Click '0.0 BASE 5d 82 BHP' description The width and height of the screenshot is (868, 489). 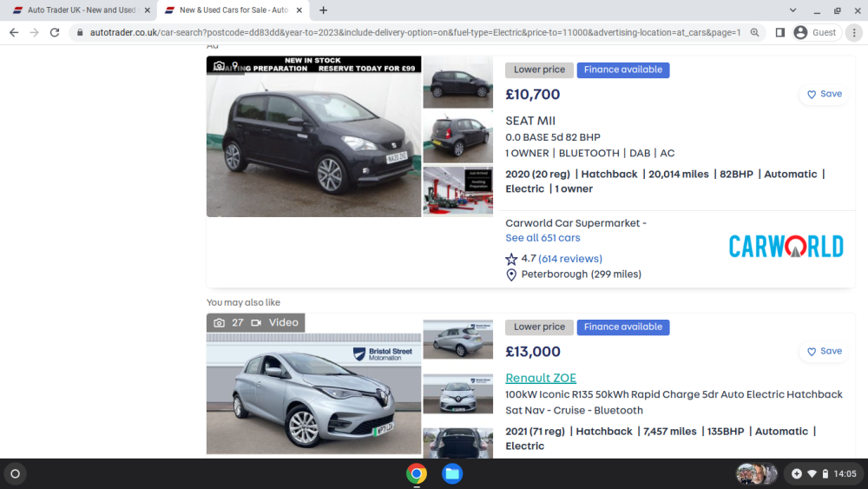(x=552, y=137)
